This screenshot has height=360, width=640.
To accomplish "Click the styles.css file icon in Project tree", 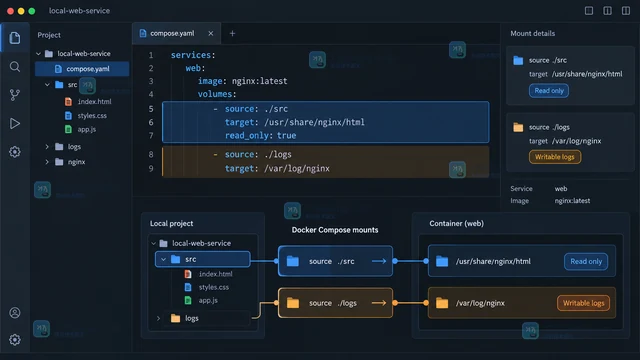I will coord(68,116).
